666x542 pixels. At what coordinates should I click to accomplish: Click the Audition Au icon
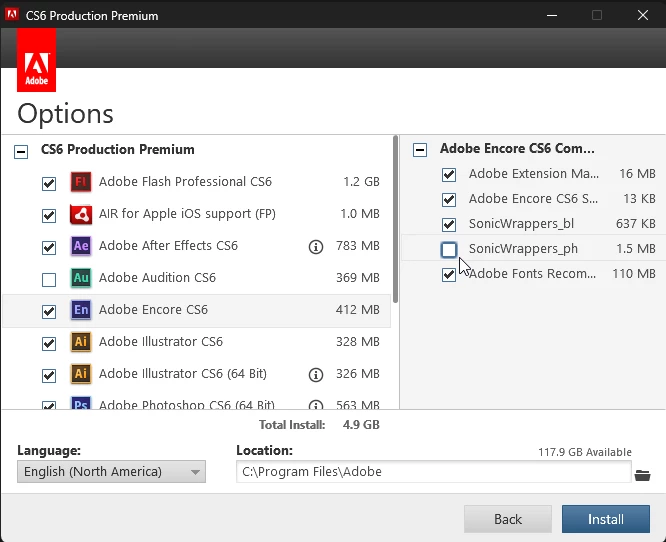[81, 278]
